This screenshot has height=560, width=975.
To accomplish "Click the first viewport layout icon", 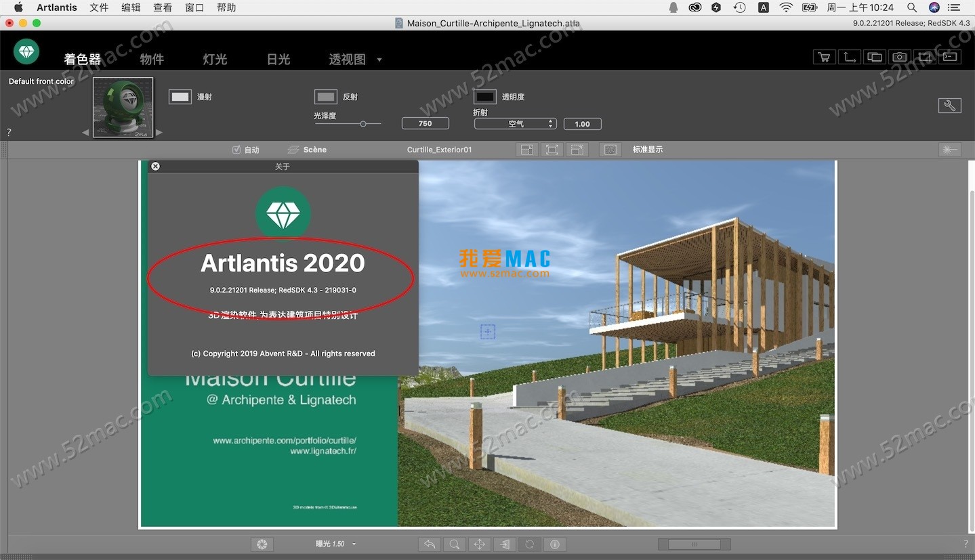I will (x=527, y=150).
